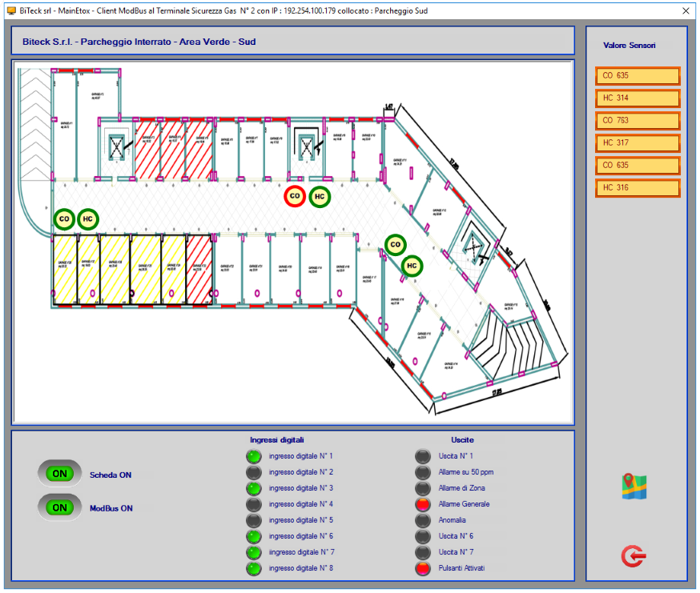The height and width of the screenshot is (593, 700).
Task: Toggle the Scheda ON switch
Action: tap(60, 474)
